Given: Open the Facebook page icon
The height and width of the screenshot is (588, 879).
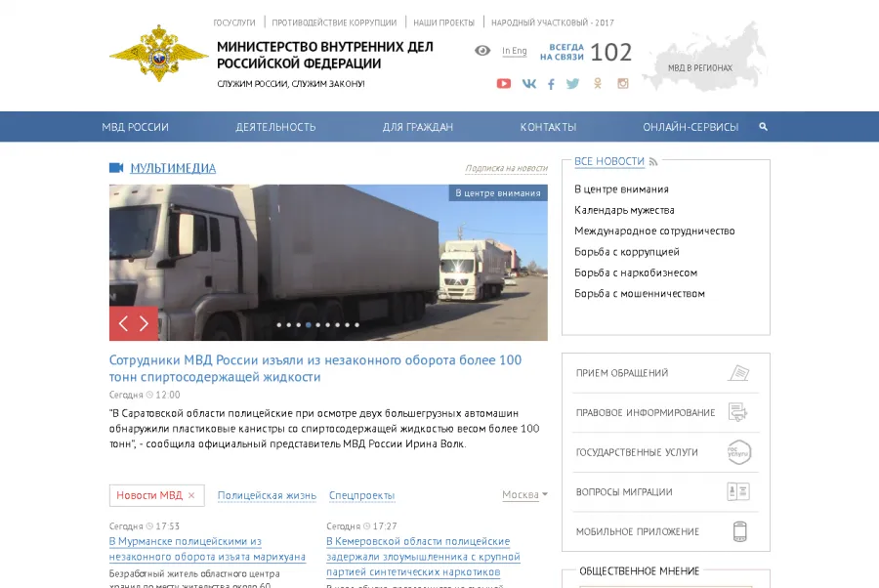Looking at the screenshot, I should click(551, 84).
